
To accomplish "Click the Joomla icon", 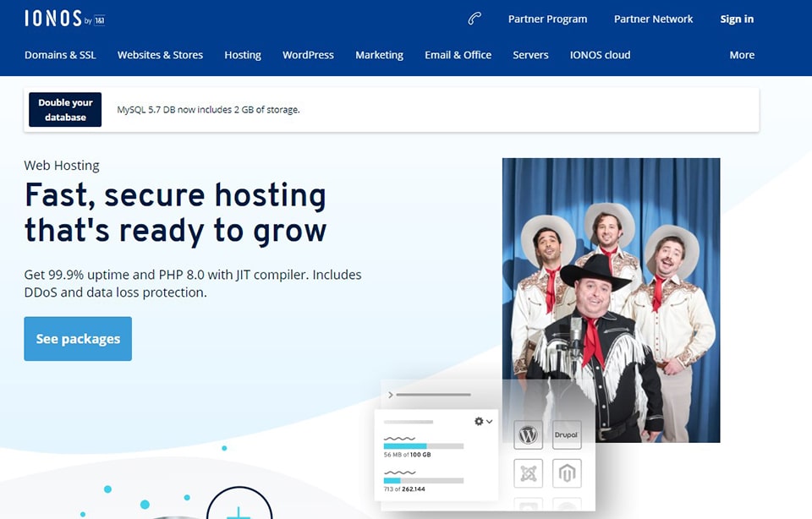I will coord(528,473).
